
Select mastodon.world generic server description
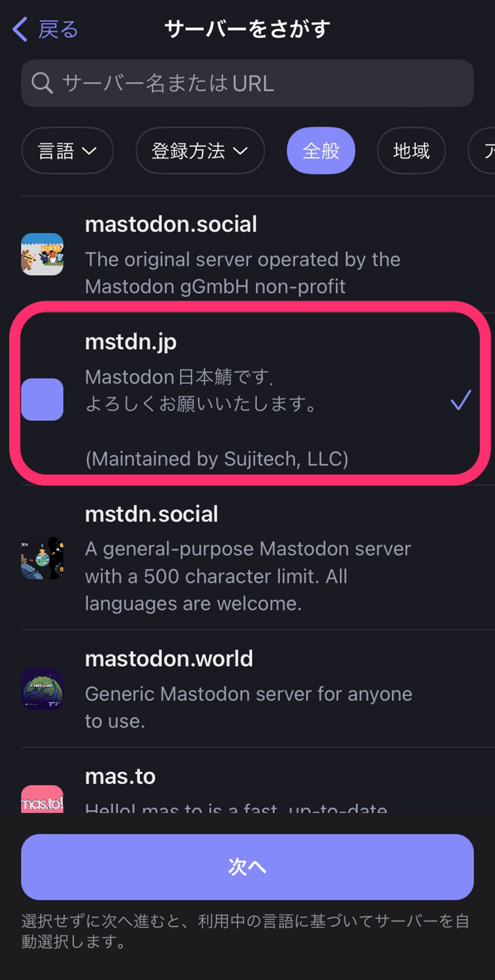248,707
